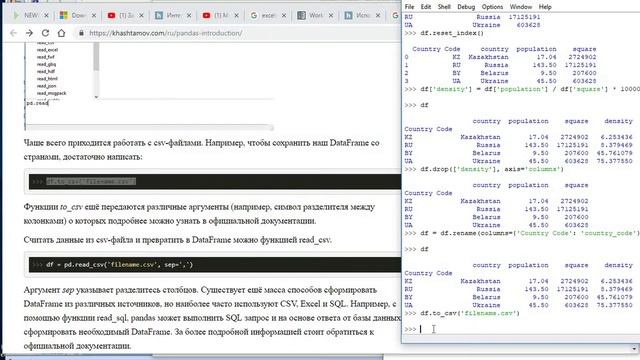Click the df.rename columns command line

(x=522, y=233)
